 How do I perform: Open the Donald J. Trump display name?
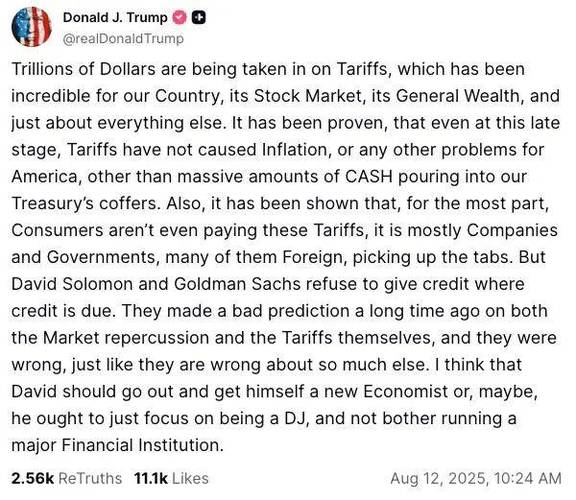[115, 17]
